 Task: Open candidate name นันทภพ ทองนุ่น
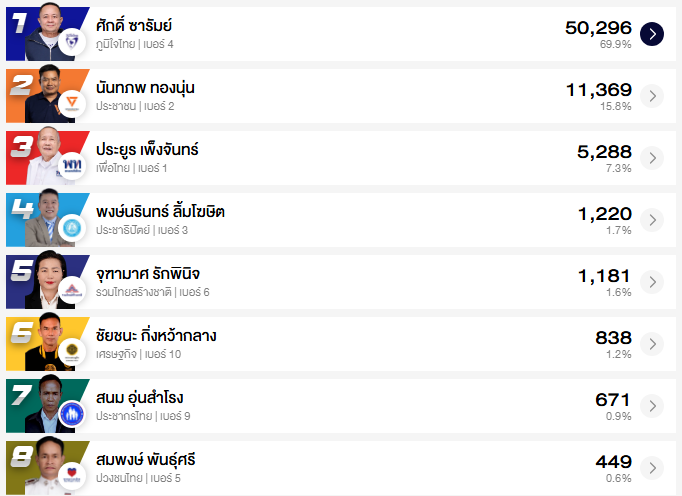[145, 88]
